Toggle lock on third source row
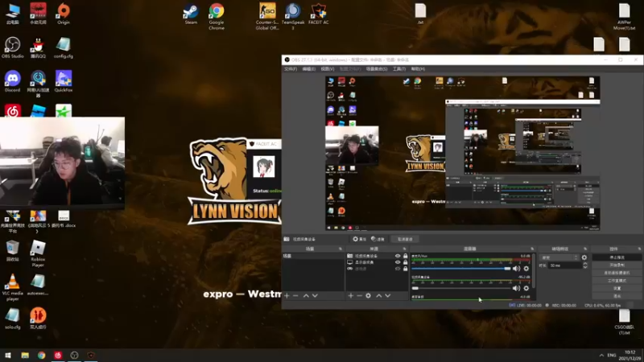The height and width of the screenshot is (362, 644). pos(406,269)
